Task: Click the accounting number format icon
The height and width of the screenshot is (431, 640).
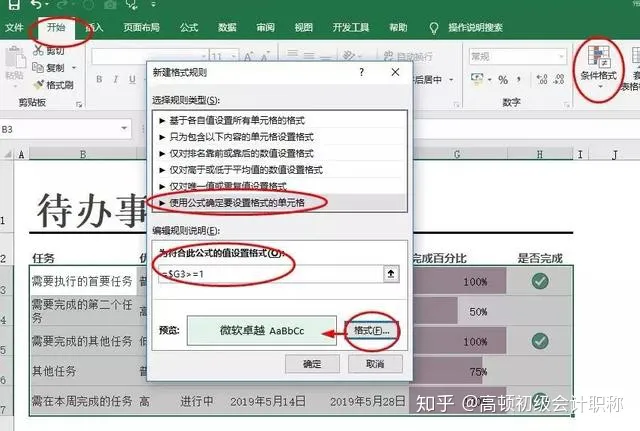Action: [477, 79]
